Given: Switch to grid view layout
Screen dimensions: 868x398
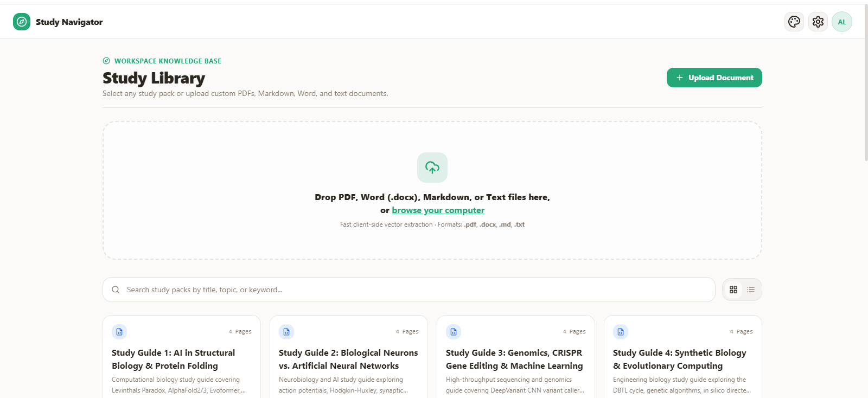Looking at the screenshot, I should pos(733,290).
